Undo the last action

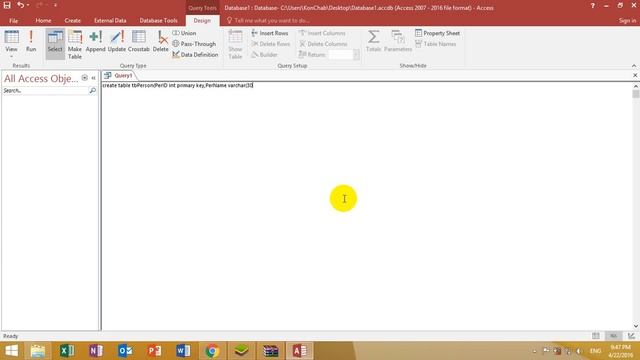pyautogui.click(x=20, y=5)
